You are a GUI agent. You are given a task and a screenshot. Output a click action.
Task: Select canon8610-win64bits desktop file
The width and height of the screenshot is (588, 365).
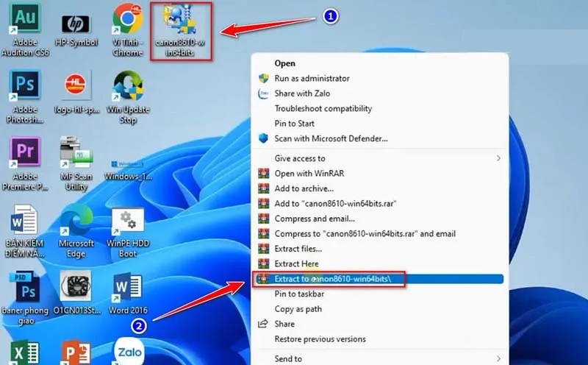tap(180, 31)
